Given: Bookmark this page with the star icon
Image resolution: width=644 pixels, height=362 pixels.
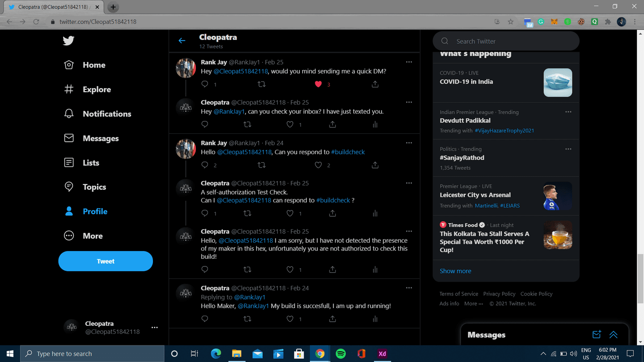Looking at the screenshot, I should click(510, 21).
